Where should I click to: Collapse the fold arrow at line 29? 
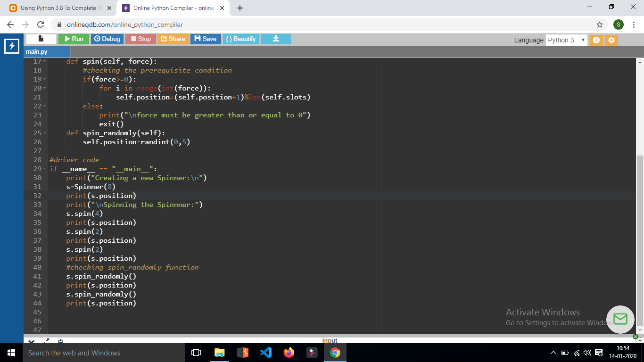click(45, 169)
